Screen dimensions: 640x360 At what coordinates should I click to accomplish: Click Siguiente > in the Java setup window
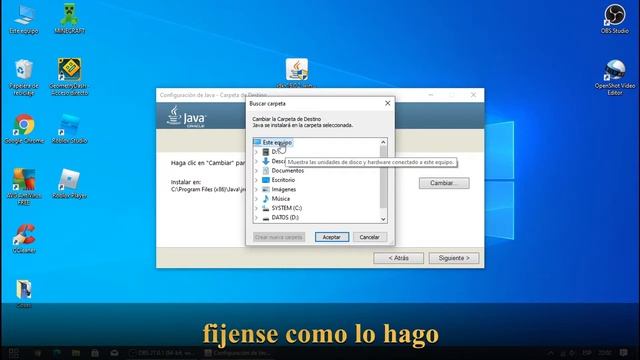coord(454,258)
